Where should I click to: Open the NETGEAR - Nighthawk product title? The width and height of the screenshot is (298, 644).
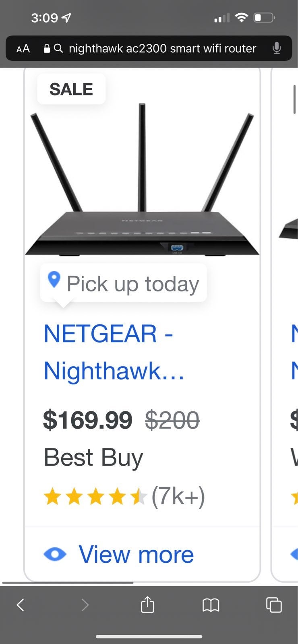(x=114, y=352)
